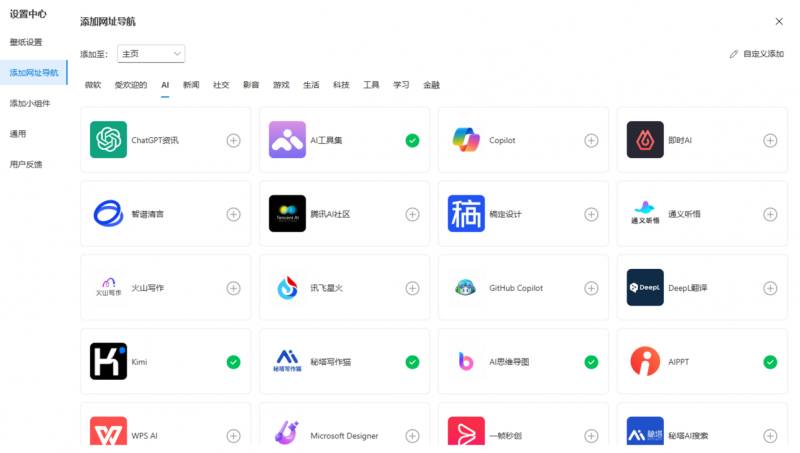Click the DeepL翻译 logo icon
Image resolution: width=800 pixels, height=453 pixels.
(x=645, y=288)
